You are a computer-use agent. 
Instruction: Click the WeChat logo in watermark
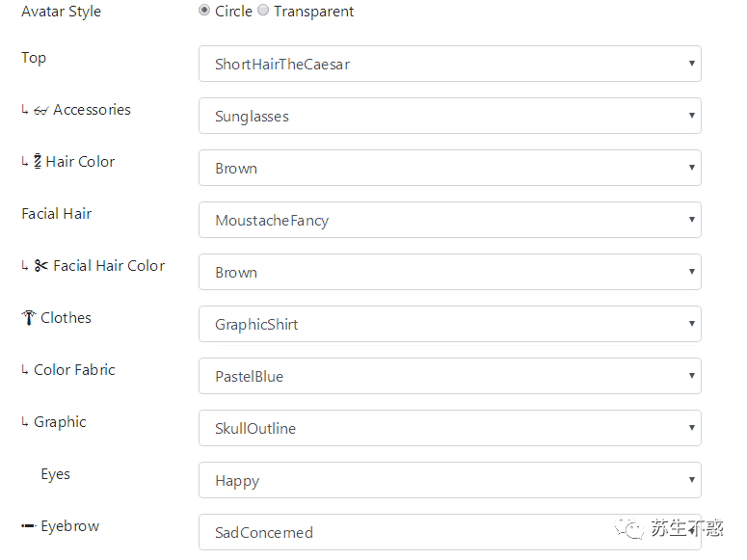click(633, 527)
